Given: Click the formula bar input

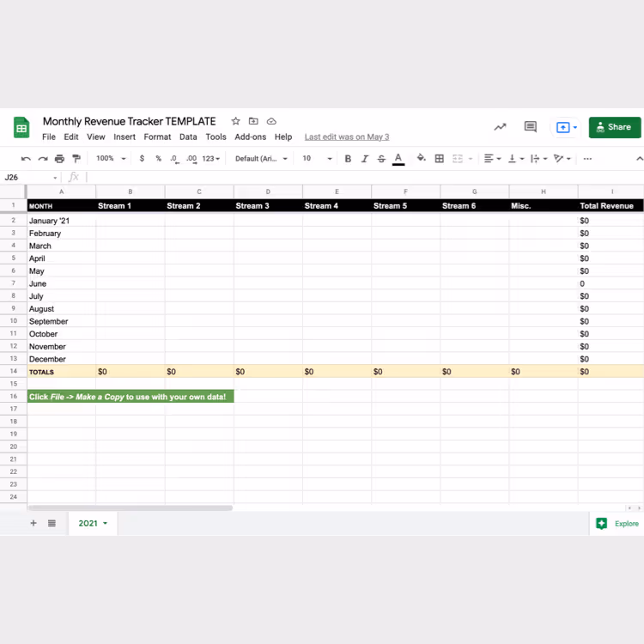Looking at the screenshot, I should (x=363, y=178).
